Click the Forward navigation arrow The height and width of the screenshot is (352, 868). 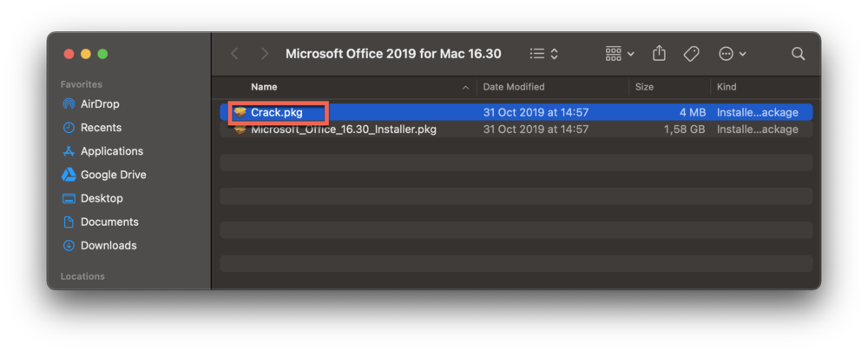coord(264,54)
